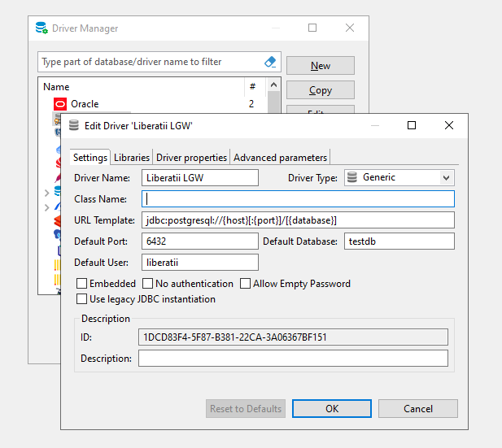
Task: Click the OK button
Action: pyautogui.click(x=332, y=409)
